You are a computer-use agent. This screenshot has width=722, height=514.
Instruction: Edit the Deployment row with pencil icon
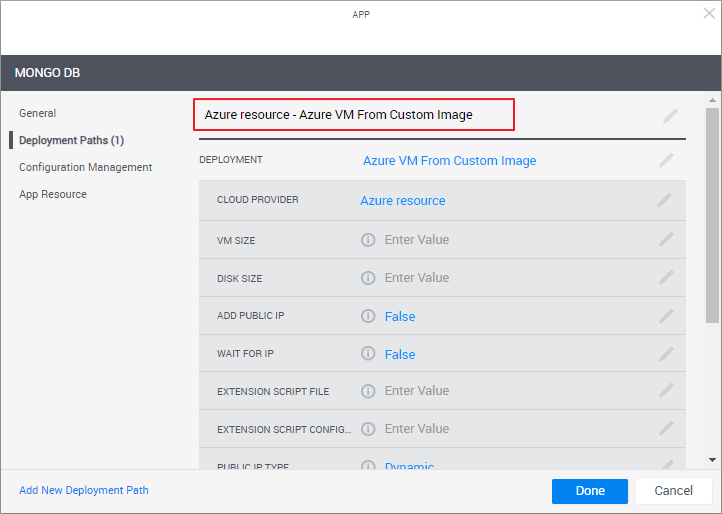pos(666,160)
